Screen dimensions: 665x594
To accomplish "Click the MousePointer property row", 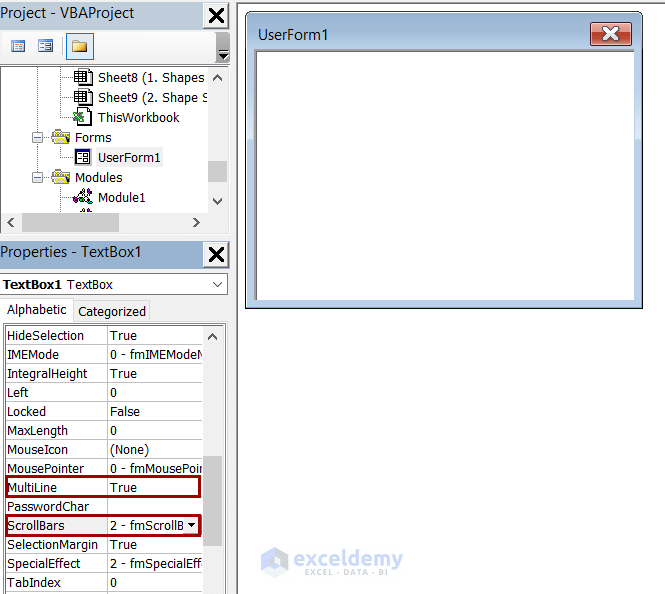I will (x=104, y=469).
